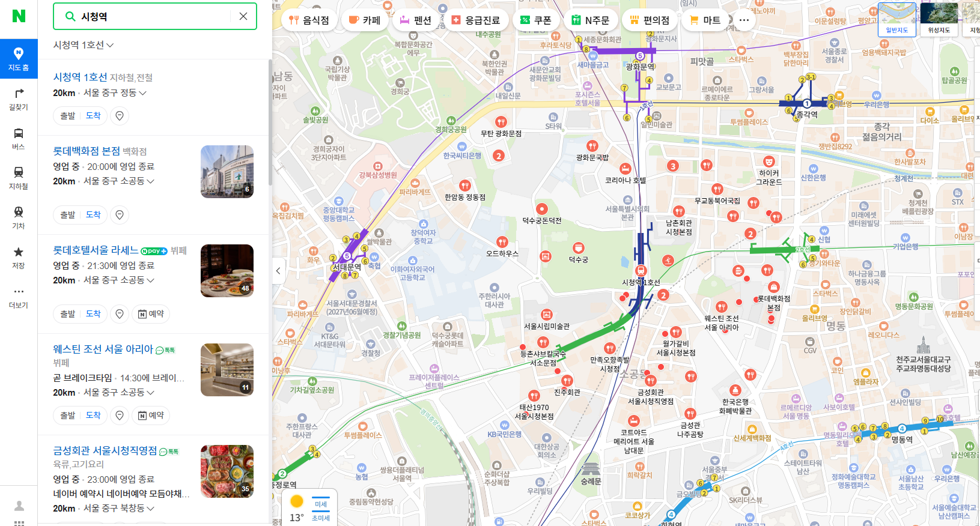Set 시청역 1호선 as 출발
Viewport: 980px width, 526px height.
pyautogui.click(x=67, y=116)
